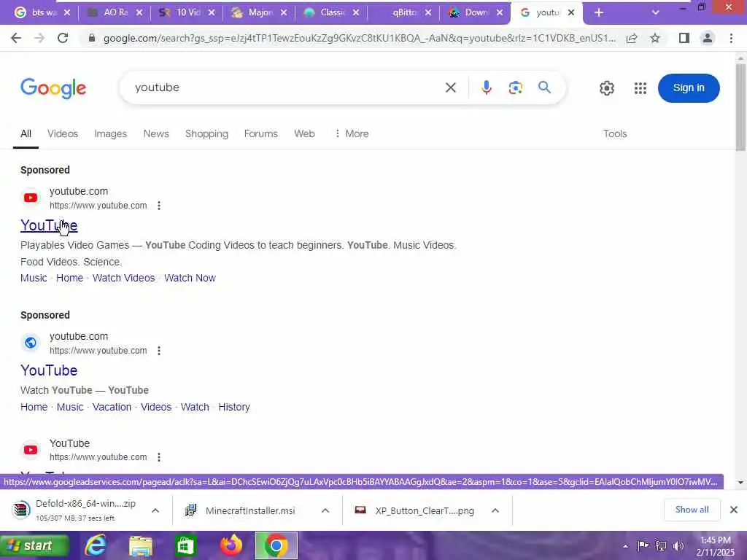Open the search Tools options
747x560 pixels.
click(615, 134)
